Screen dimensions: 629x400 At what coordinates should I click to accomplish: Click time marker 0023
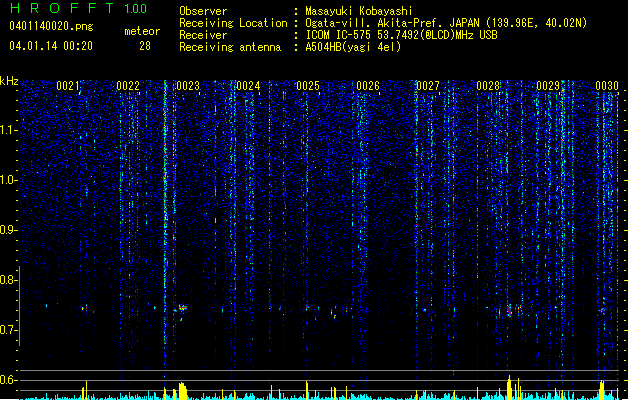tap(188, 86)
